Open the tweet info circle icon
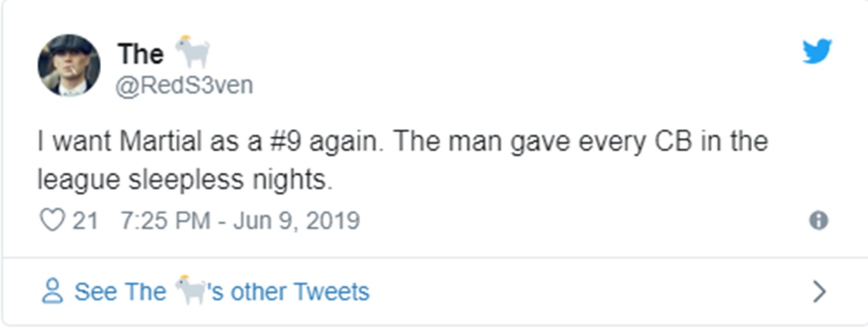The width and height of the screenshot is (868, 332). [x=818, y=221]
